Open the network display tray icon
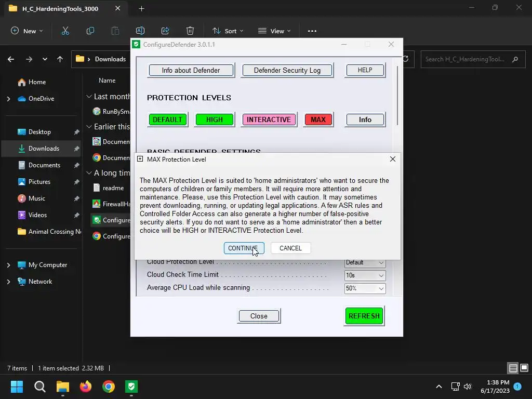532x399 pixels. pos(455,387)
